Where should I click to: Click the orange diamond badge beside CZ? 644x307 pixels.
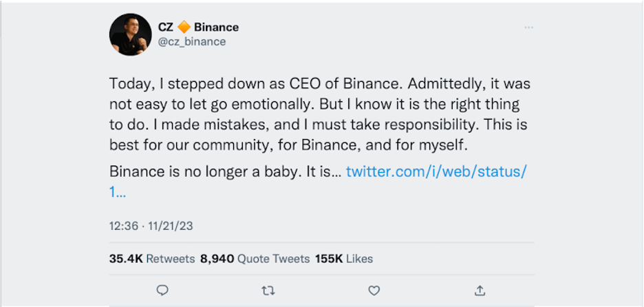184,28
